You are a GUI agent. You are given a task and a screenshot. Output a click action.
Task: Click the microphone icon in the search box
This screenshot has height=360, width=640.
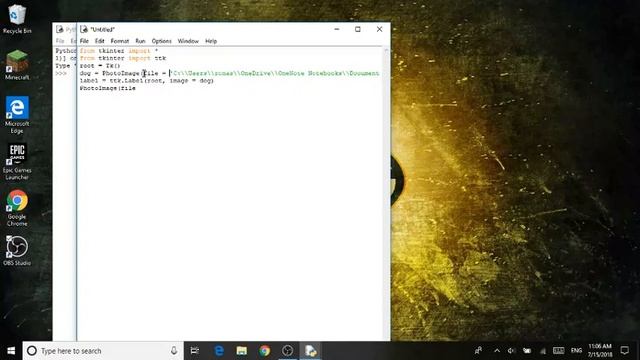[x=174, y=351]
